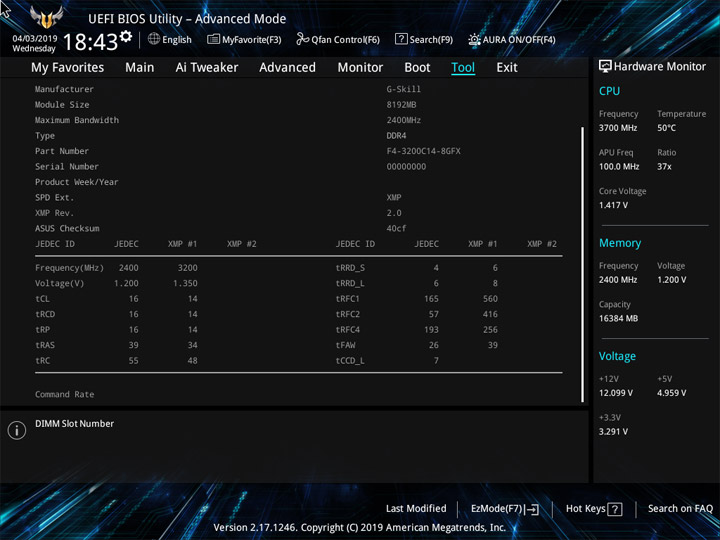Select the Serial Number row label

click(67, 167)
